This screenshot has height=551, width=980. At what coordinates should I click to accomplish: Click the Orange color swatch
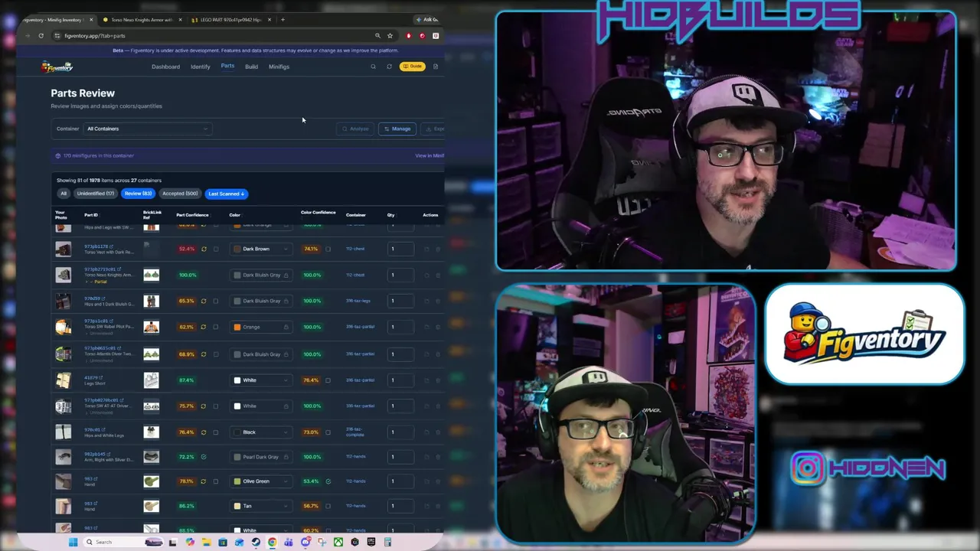coord(237,327)
